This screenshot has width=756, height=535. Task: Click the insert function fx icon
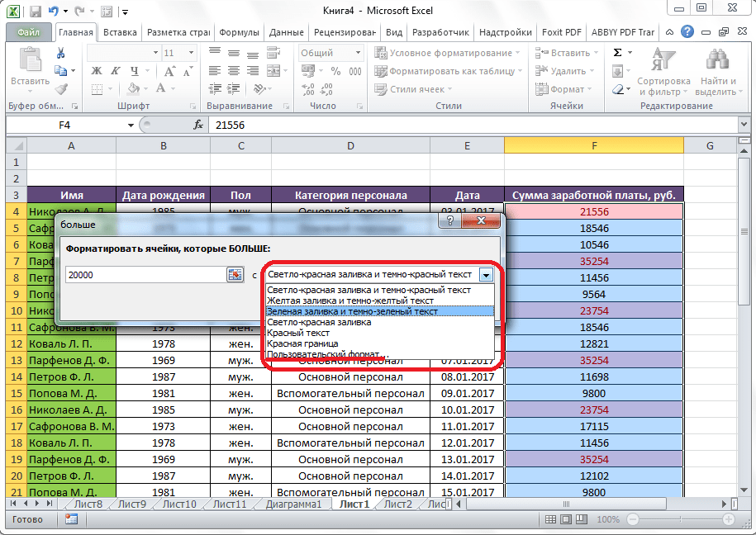(198, 125)
